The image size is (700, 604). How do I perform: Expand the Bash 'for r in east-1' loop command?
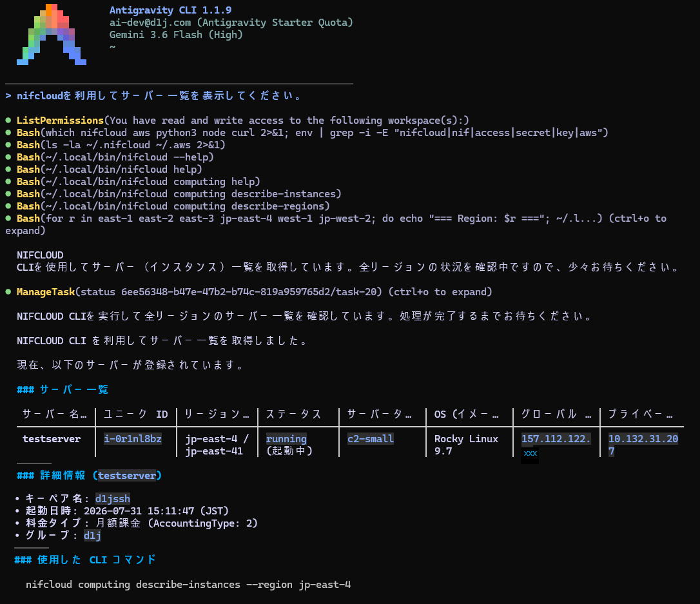click(336, 224)
